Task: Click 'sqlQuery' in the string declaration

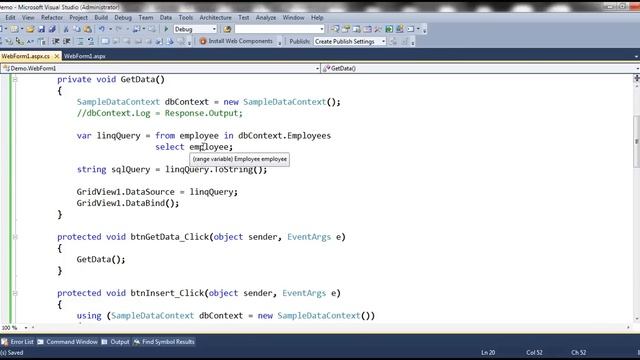Action: [x=131, y=169]
